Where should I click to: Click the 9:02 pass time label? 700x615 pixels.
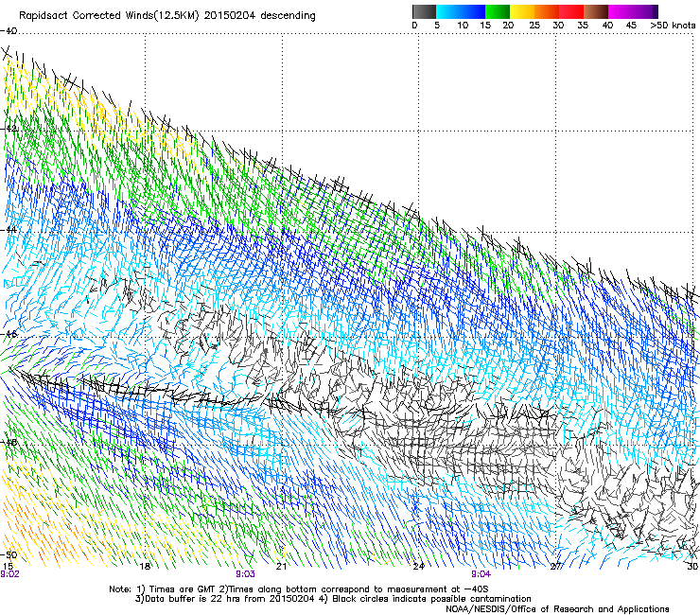9,574
